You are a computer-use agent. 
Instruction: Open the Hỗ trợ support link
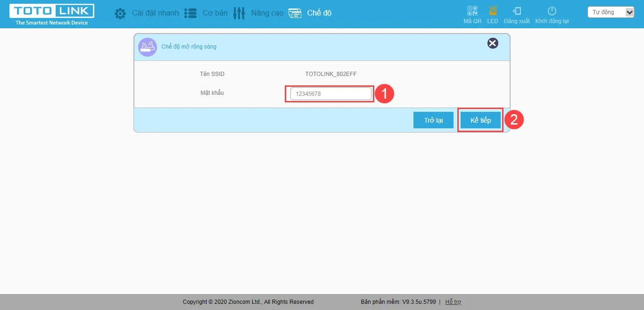click(453, 302)
